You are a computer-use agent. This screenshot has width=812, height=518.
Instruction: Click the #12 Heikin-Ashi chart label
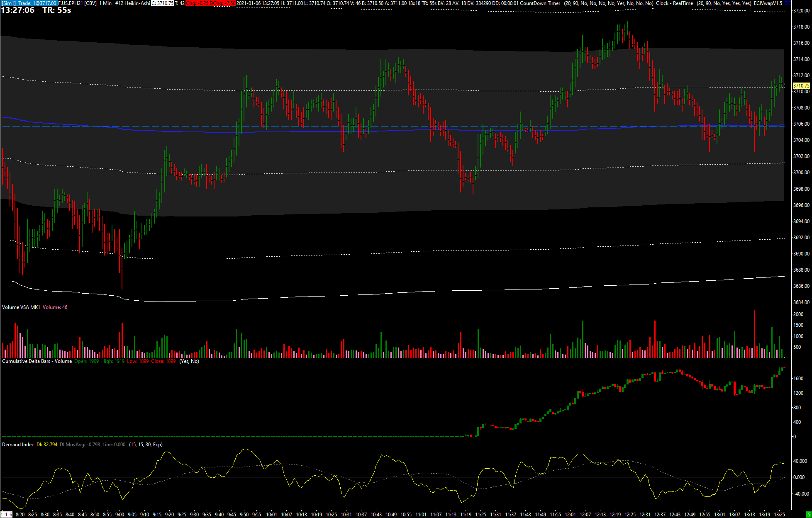[132, 3]
